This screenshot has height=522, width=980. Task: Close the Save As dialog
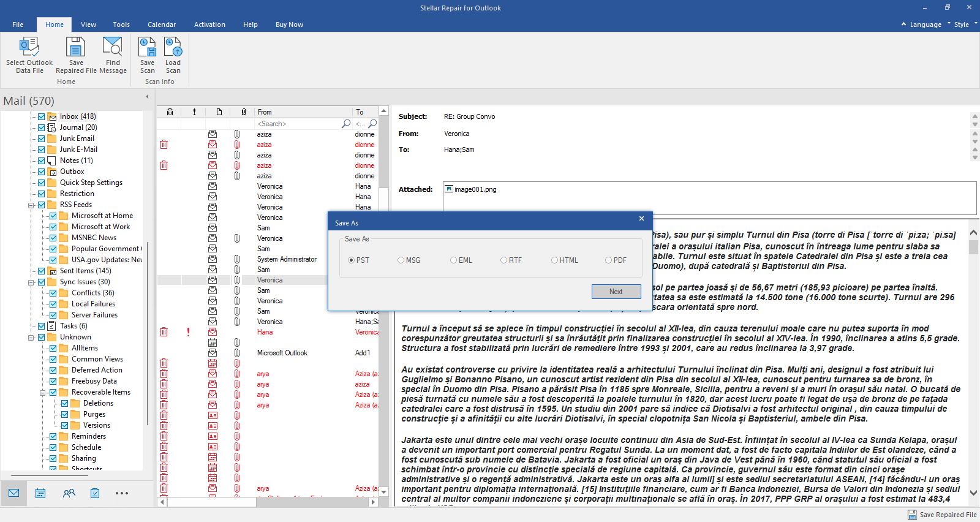click(x=641, y=219)
